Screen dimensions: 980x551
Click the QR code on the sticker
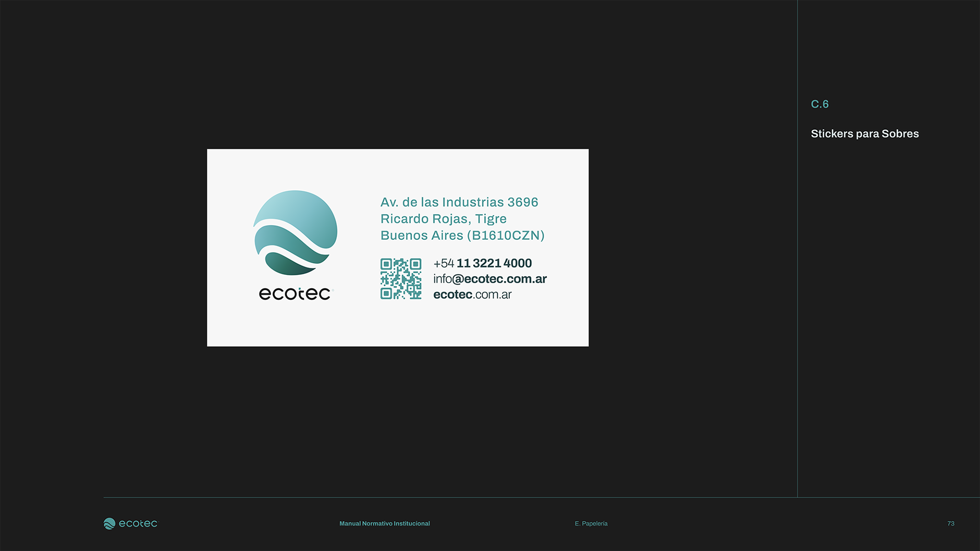point(401,279)
